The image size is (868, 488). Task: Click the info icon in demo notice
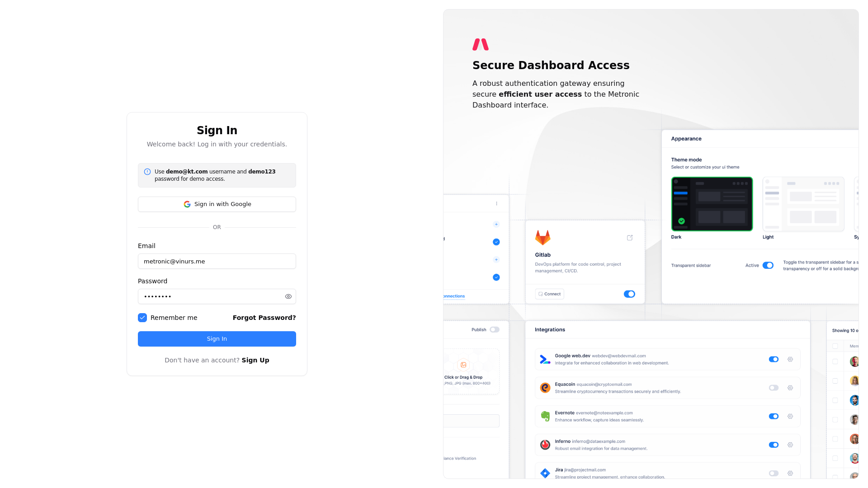[x=147, y=172]
